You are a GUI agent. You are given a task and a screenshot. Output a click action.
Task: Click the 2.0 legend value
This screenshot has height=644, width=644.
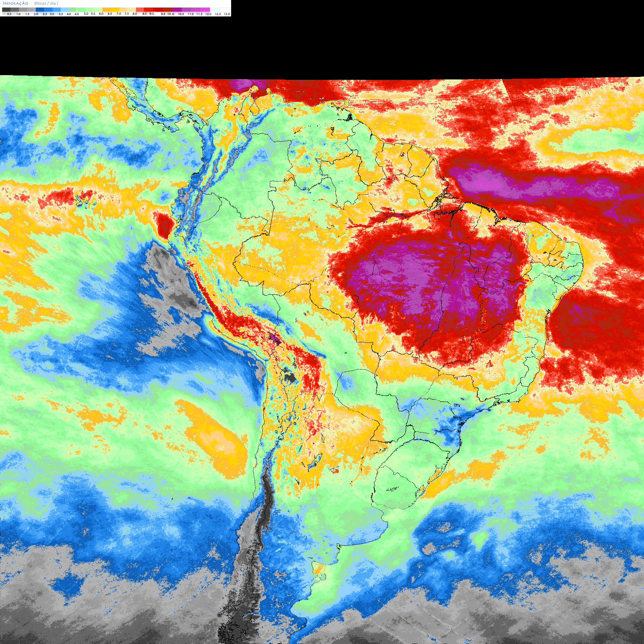point(36,14)
